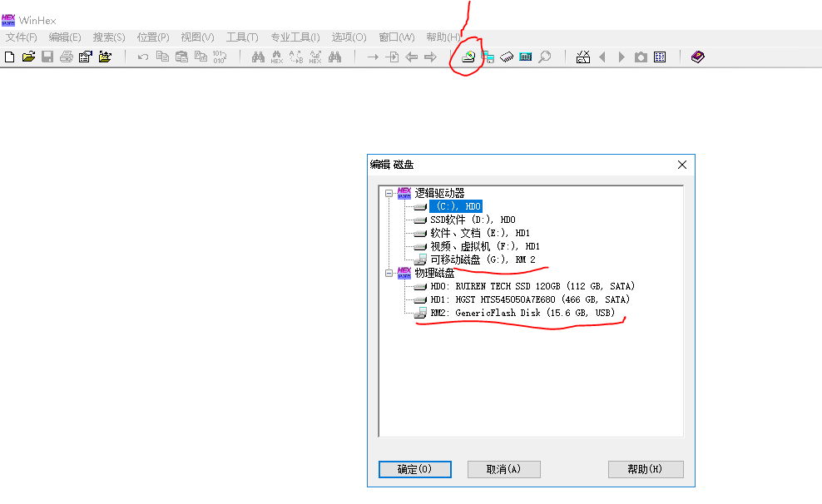The image size is (822, 504).
Task: Click the small left triangle icon
Action: (x=602, y=57)
